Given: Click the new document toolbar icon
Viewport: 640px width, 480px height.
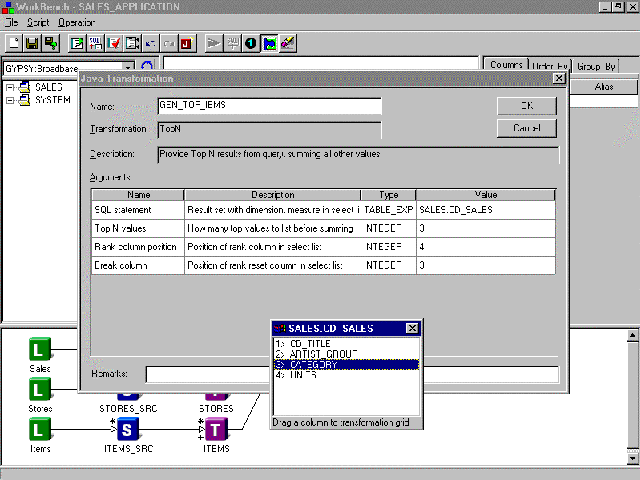Looking at the screenshot, I should 14,43.
